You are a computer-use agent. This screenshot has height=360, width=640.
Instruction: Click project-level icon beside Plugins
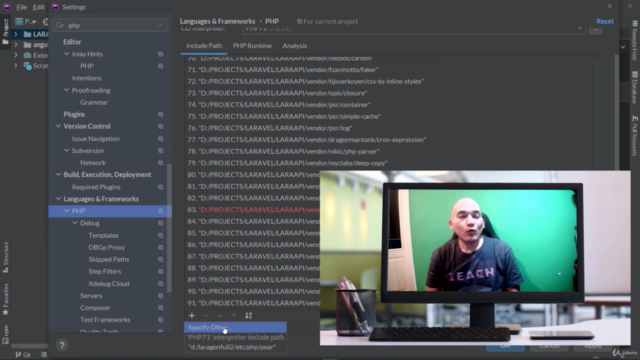[160, 114]
